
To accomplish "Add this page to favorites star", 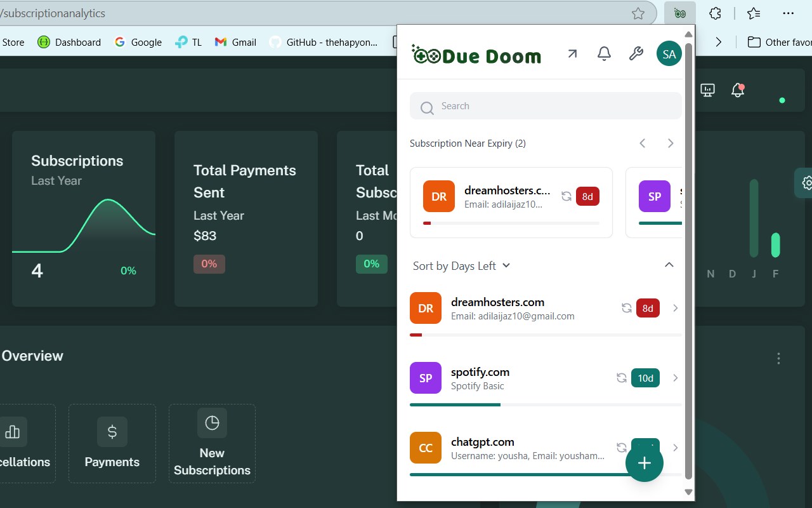I will click(x=638, y=13).
